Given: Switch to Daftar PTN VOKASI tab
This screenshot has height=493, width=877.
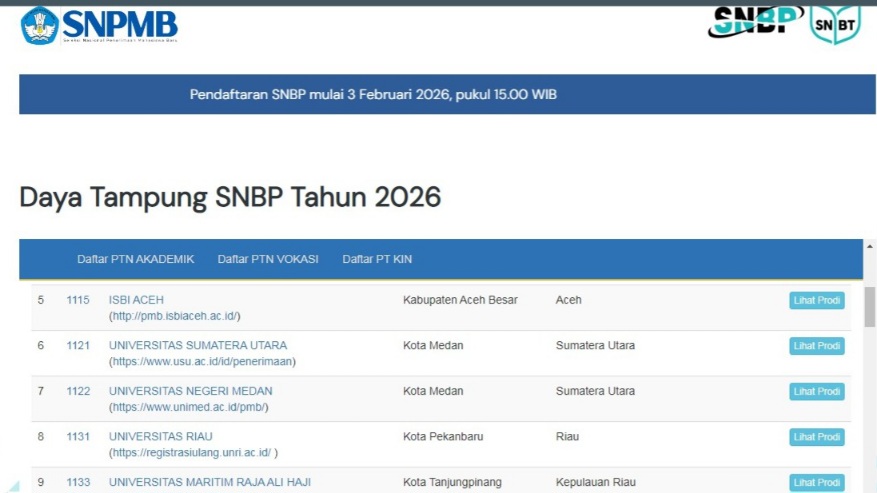Looking at the screenshot, I should pos(268,259).
